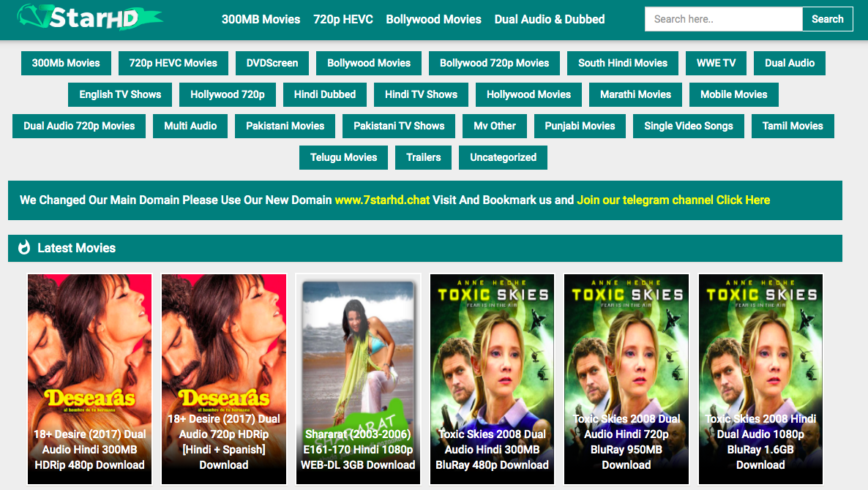Viewport: 868px width, 490px height.
Task: Browse the WWE TV category
Action: tap(716, 63)
